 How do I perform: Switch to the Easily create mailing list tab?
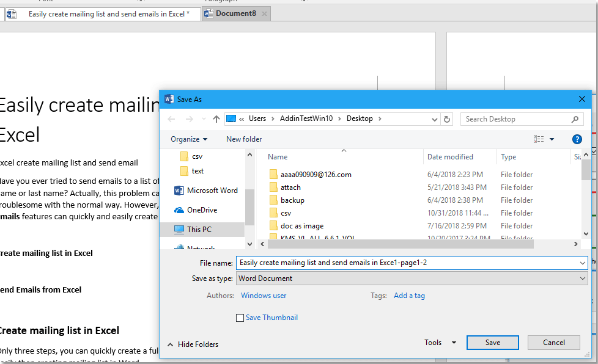click(108, 13)
